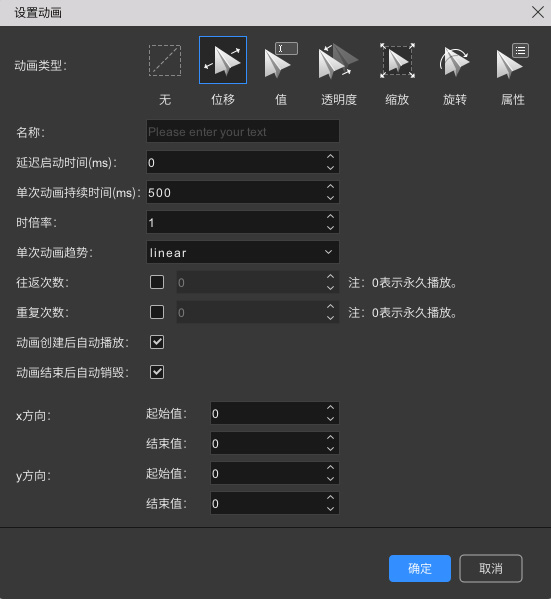Click the x方向 起始值 input field

coord(275,413)
